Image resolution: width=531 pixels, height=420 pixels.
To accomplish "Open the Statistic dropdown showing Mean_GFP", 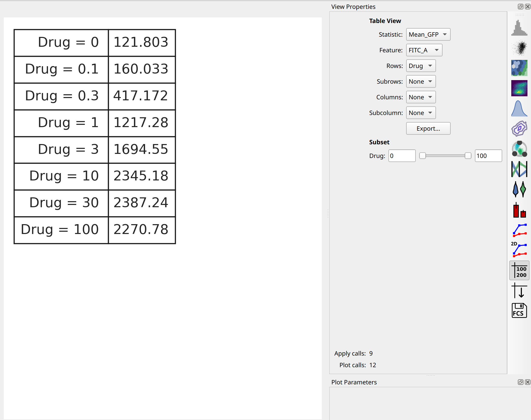I will tap(428, 35).
